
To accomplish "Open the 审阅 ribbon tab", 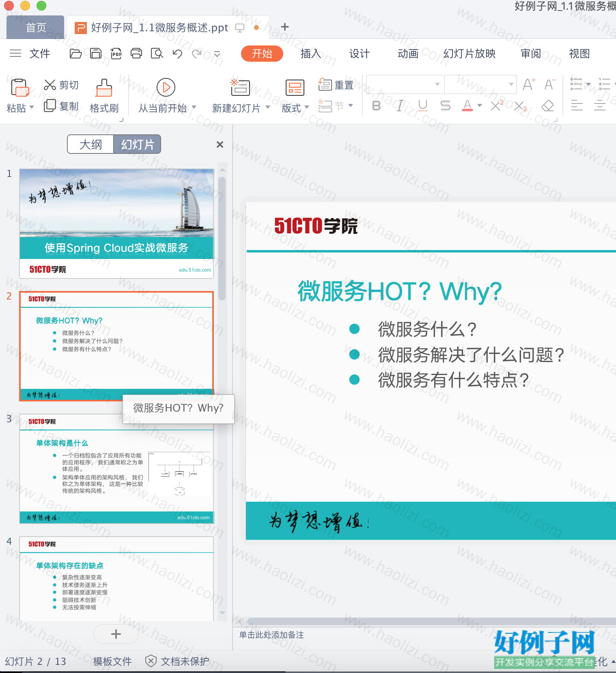I will coord(531,54).
